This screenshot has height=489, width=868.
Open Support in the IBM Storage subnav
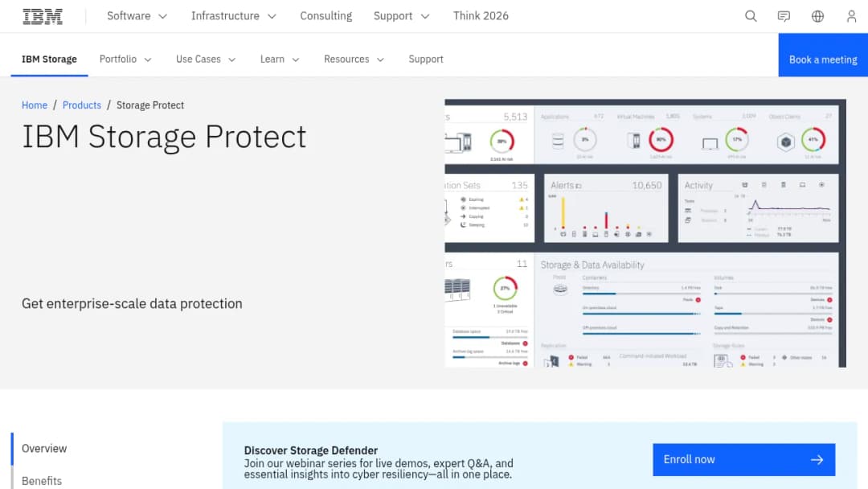click(x=426, y=60)
